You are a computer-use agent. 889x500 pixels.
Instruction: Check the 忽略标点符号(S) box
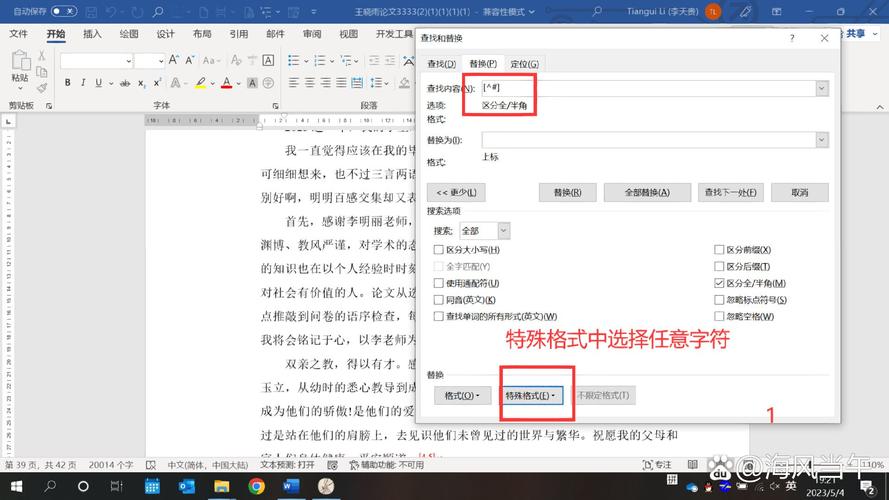(719, 299)
